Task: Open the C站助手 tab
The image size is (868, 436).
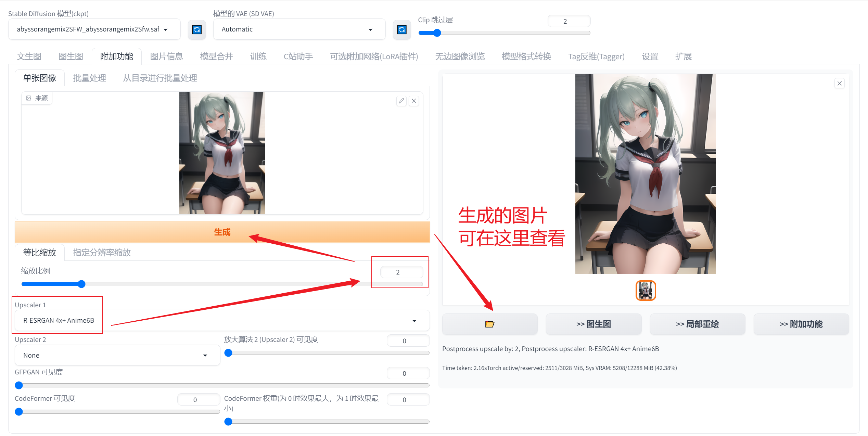Action: pyautogui.click(x=298, y=56)
